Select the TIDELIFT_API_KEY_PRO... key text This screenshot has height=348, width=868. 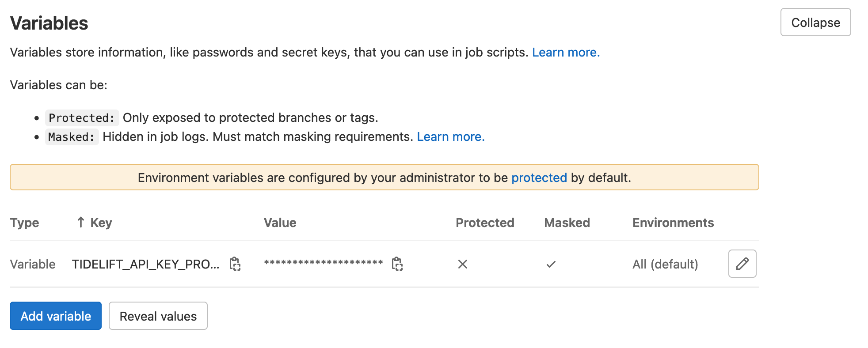146,264
